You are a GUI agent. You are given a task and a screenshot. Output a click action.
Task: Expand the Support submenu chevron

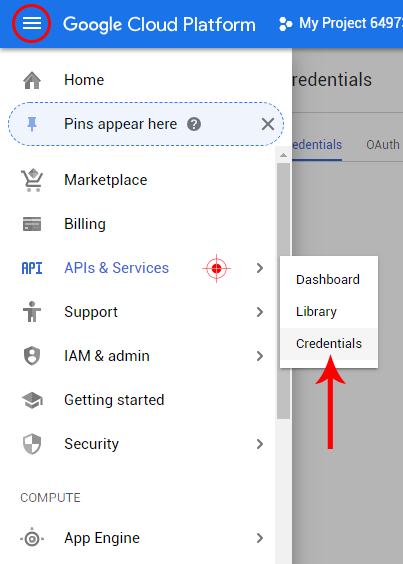coord(260,312)
